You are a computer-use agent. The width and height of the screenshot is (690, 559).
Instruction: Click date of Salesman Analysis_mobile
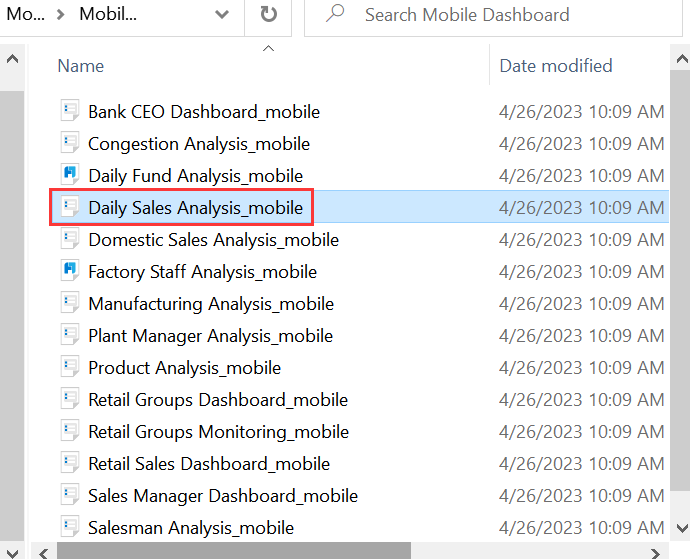[x=581, y=528]
